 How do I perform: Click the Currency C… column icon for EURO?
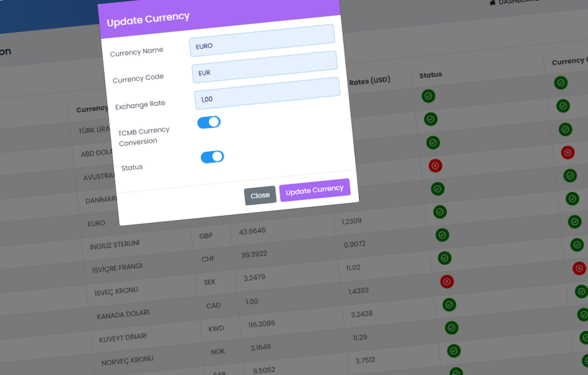coord(570,176)
